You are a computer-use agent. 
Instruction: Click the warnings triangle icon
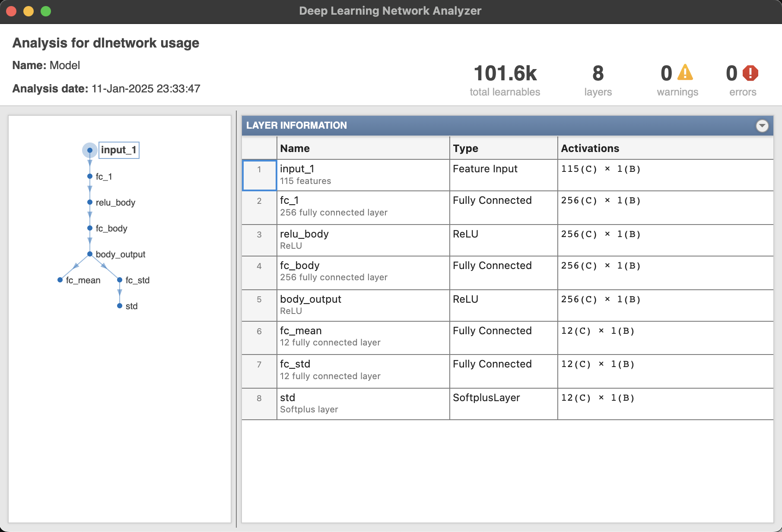click(x=685, y=73)
